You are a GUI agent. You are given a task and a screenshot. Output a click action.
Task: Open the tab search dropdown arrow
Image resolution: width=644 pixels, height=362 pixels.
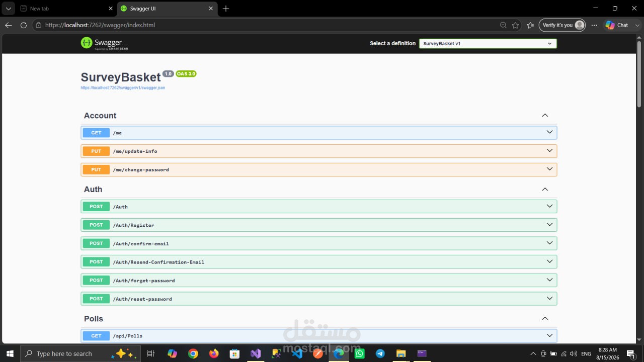pyautogui.click(x=8, y=9)
